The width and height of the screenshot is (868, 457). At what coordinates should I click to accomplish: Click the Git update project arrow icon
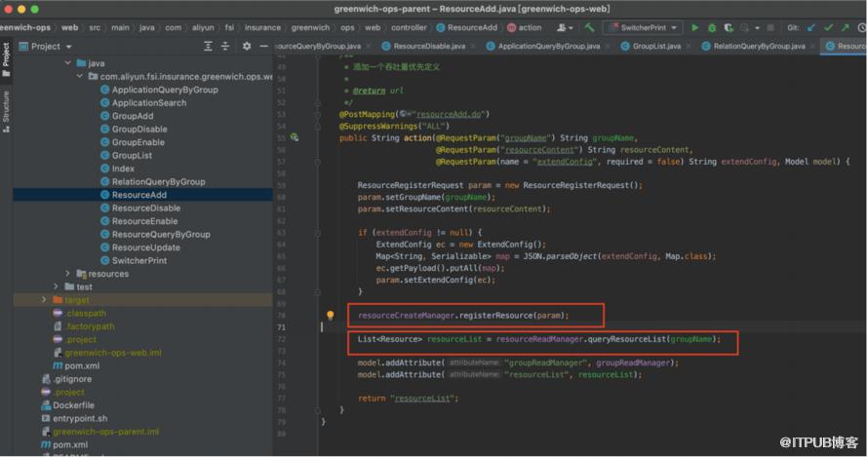(x=811, y=27)
